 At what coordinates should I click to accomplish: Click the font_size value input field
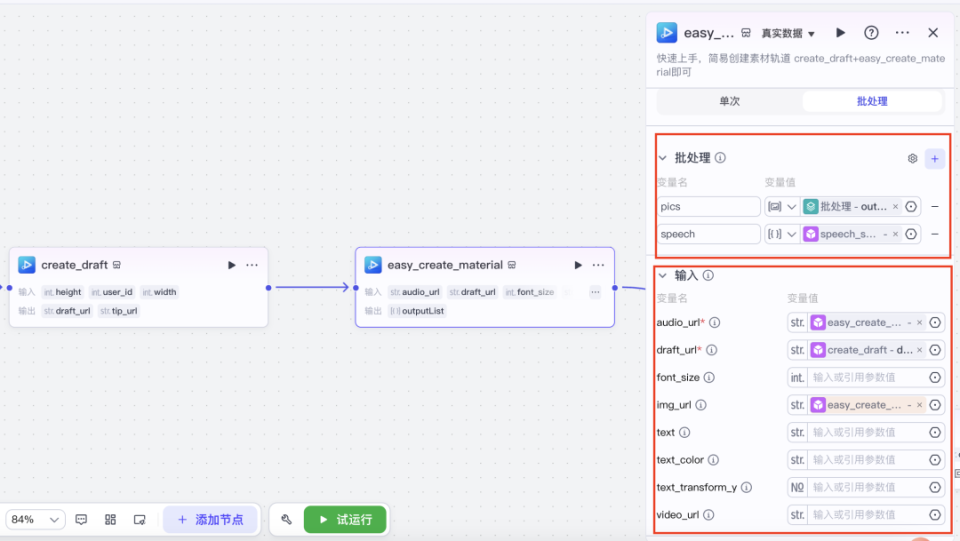[866, 378]
